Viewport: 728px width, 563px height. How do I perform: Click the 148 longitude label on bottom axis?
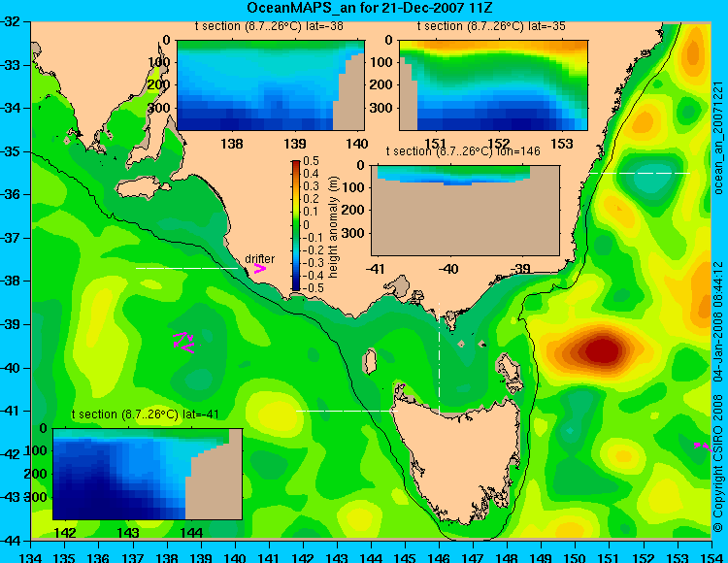click(x=508, y=557)
